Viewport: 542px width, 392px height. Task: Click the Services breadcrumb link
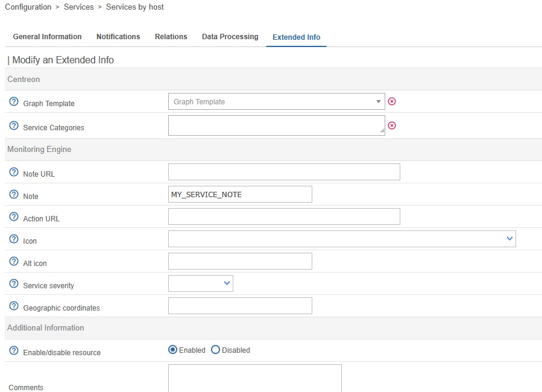pyautogui.click(x=78, y=7)
